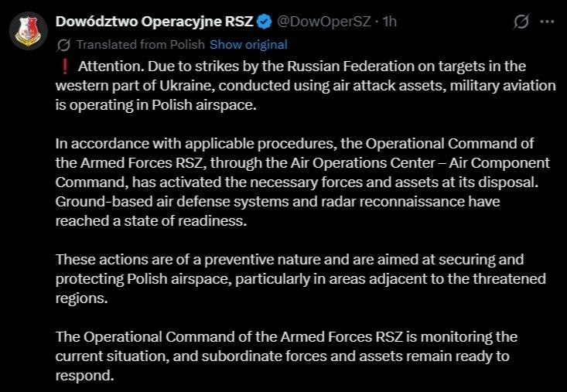Show original Polish text

coord(248,44)
